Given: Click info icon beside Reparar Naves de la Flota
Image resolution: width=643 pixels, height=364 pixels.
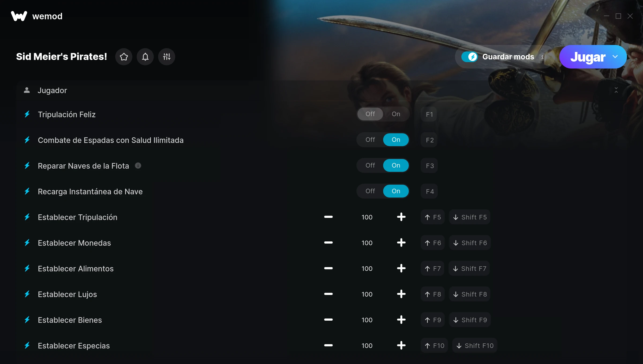Looking at the screenshot, I should (138, 166).
